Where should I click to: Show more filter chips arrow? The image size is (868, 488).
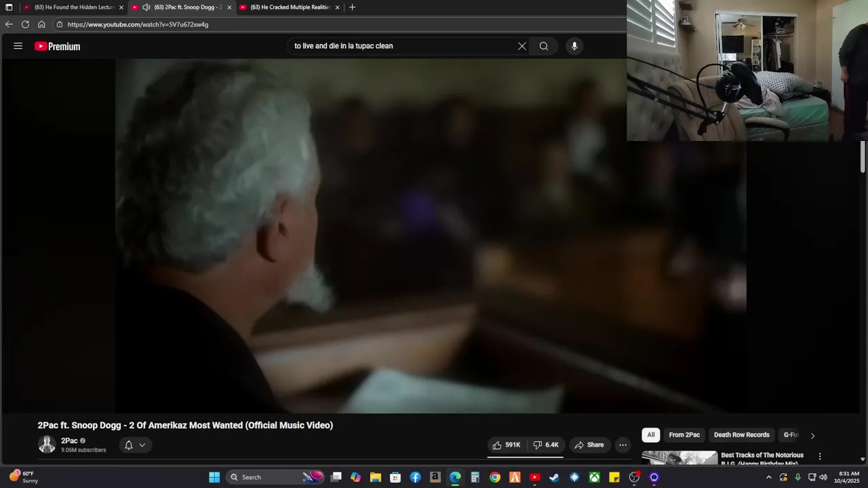pyautogui.click(x=812, y=435)
